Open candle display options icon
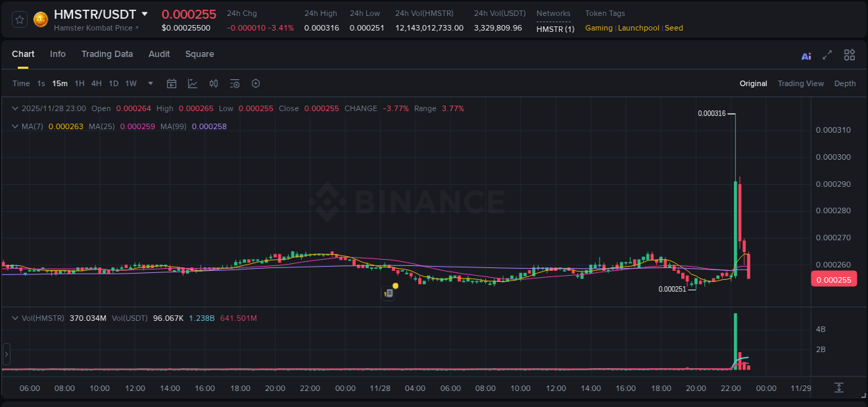 (x=213, y=83)
